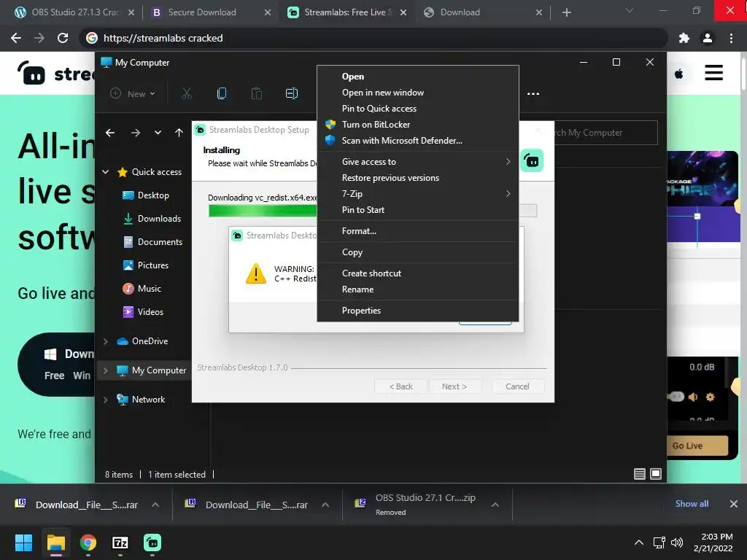
Task: Click the Paste clipboard icon in File Explorer toolbar
Action: pyautogui.click(x=256, y=93)
